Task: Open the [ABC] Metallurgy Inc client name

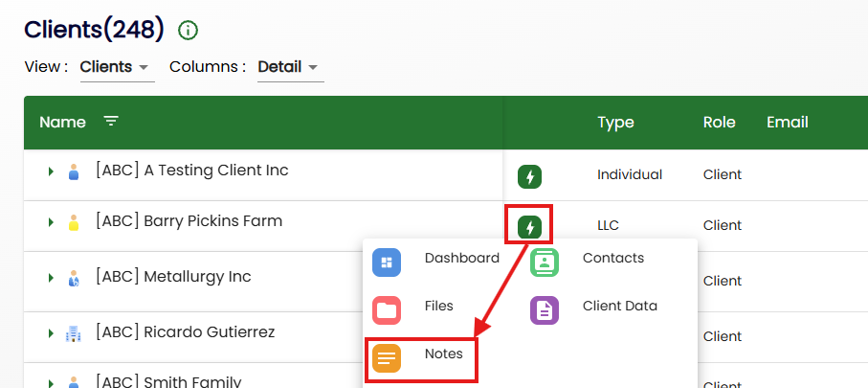Action: (173, 277)
